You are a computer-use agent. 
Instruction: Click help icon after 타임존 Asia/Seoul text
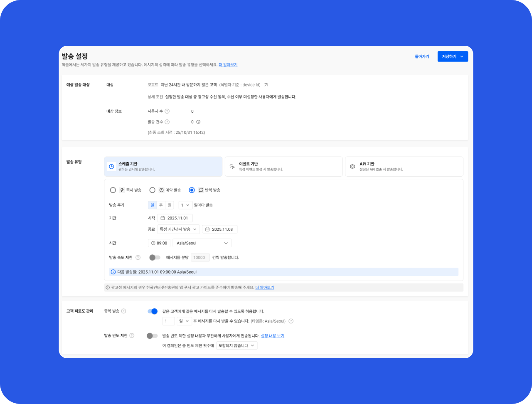291,321
